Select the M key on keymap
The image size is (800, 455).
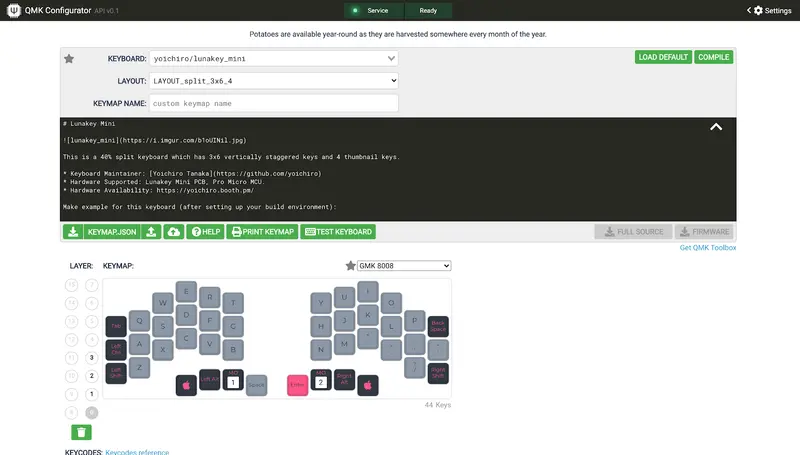344,344
